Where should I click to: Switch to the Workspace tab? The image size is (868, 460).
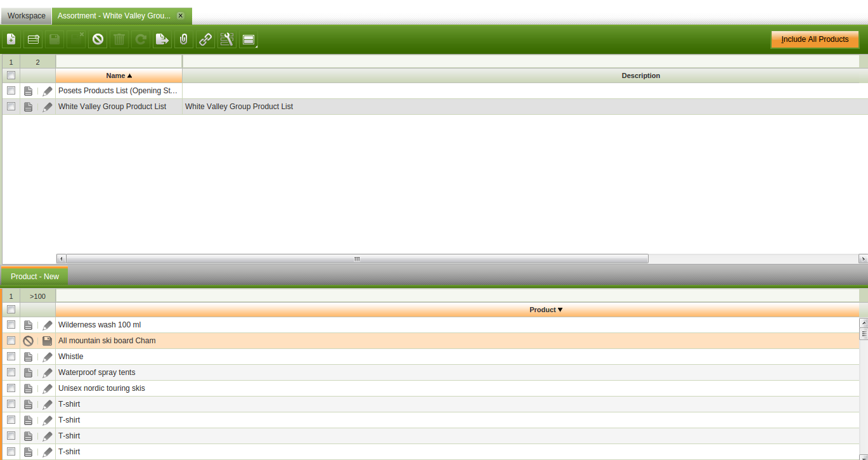click(x=26, y=15)
